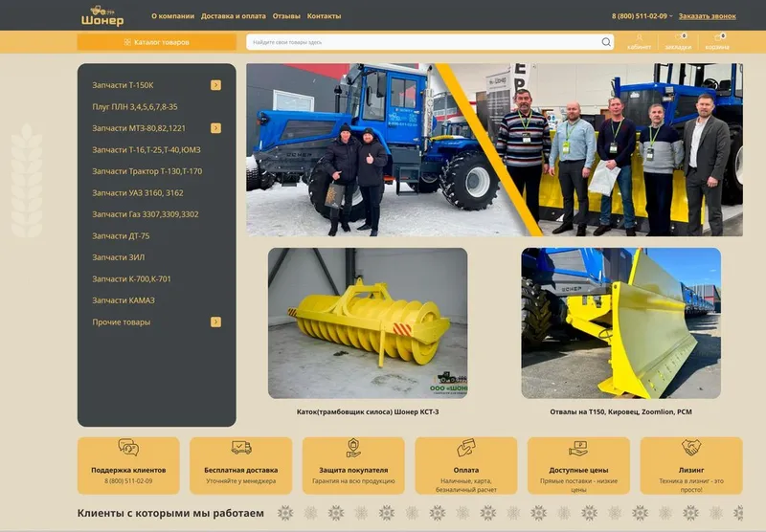Click the Заказать звонок link
766x532 pixels.
click(x=708, y=16)
